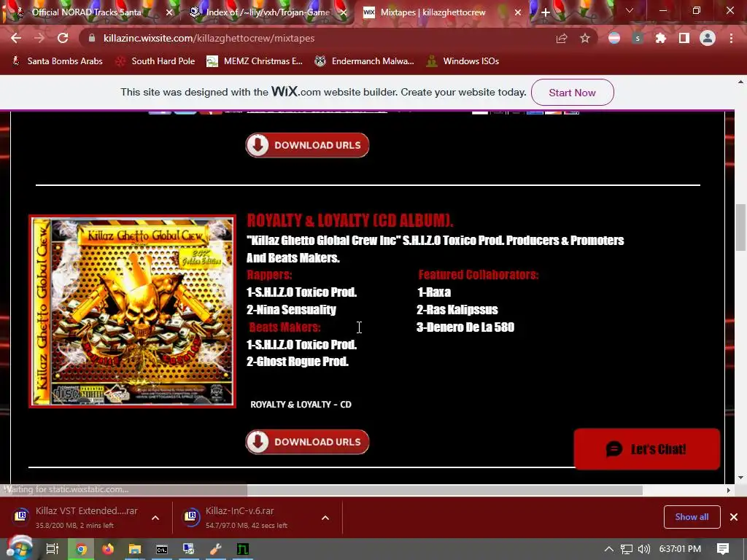The width and height of the screenshot is (747, 560).
Task: Click DOWNLOAD URLS under Royalty & Loyalty
Action: 307,442
